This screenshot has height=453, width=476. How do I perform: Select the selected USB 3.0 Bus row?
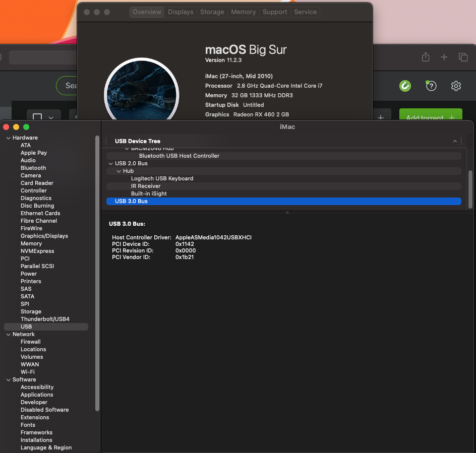284,201
